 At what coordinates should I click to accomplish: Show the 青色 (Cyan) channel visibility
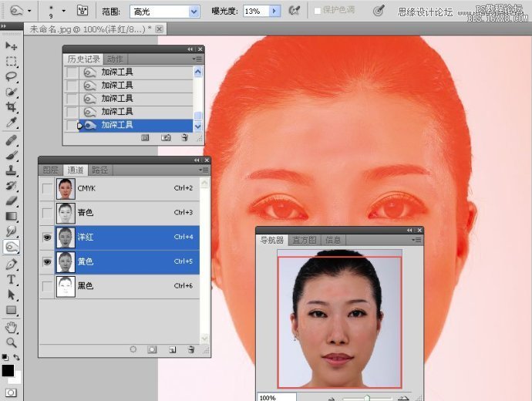click(x=47, y=213)
